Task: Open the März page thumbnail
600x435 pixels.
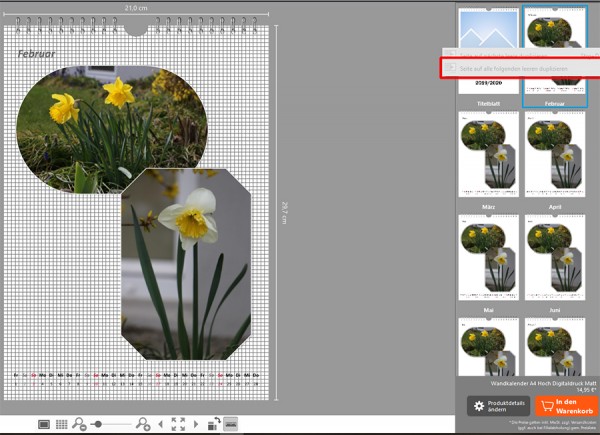Action: click(488, 154)
